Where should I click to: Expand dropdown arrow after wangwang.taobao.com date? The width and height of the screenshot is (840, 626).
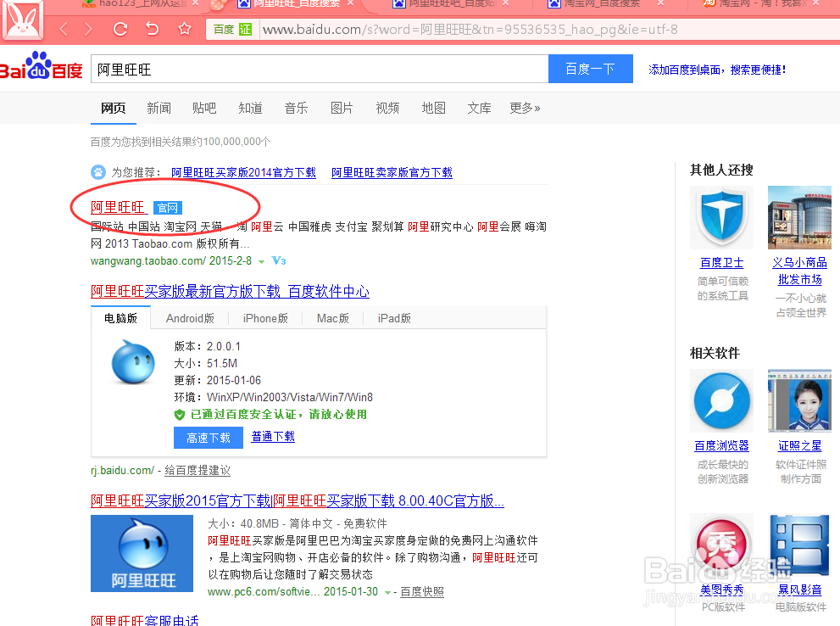[261, 261]
